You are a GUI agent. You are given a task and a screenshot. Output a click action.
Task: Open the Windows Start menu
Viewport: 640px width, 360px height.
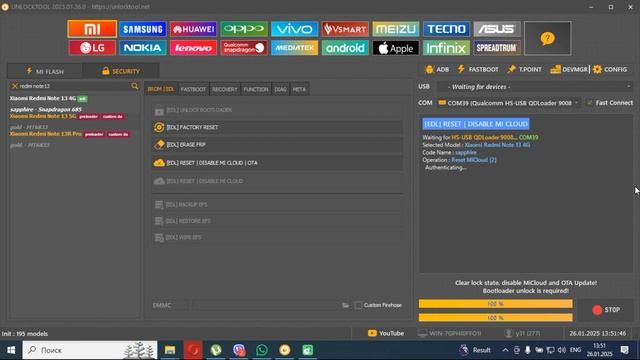click(11, 350)
